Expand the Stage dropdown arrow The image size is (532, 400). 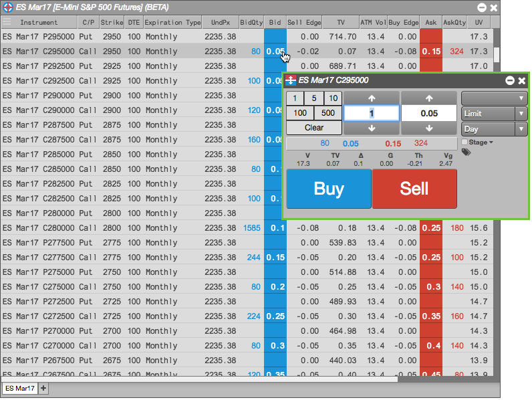(x=491, y=142)
